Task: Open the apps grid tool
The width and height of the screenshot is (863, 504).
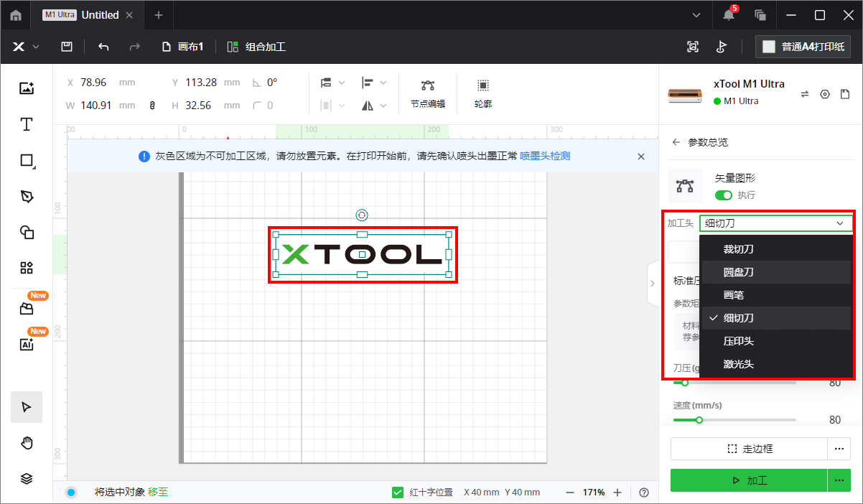Action: 27,268
